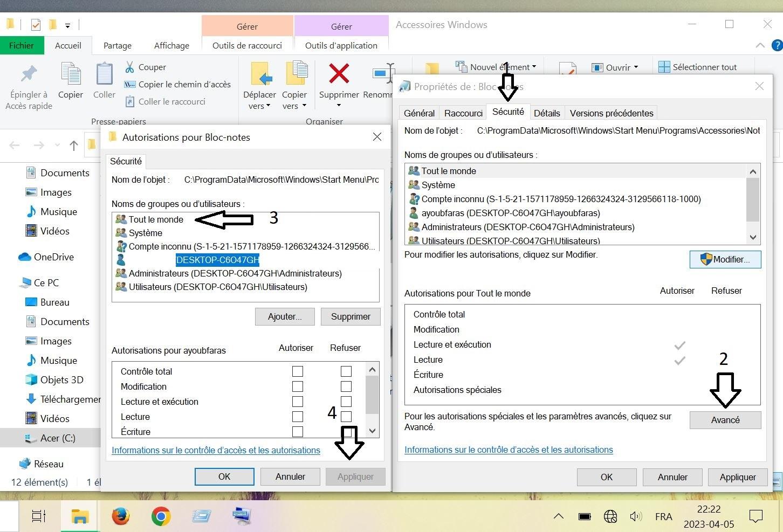Check Autoriser for Modification
783x532 pixels.
pyautogui.click(x=297, y=386)
